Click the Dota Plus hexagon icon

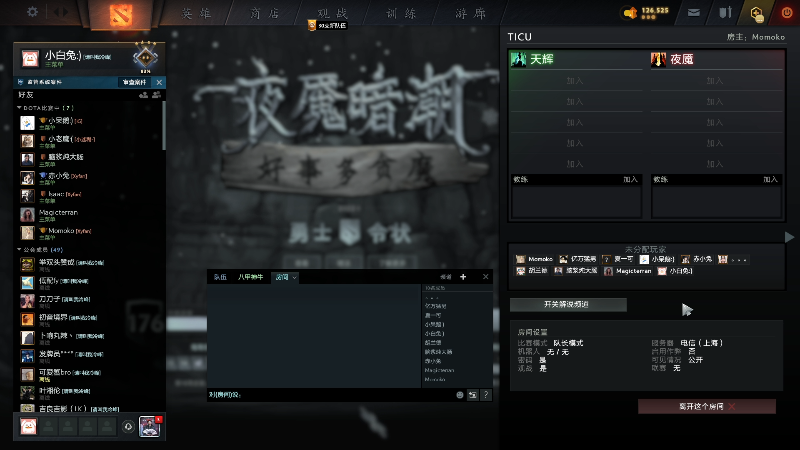point(757,13)
